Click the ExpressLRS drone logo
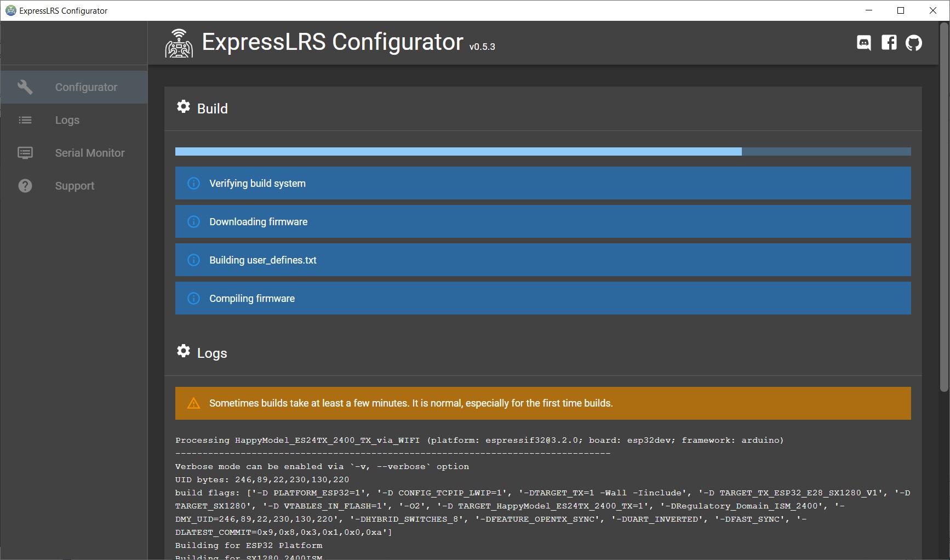This screenshot has height=560, width=950. (x=179, y=43)
